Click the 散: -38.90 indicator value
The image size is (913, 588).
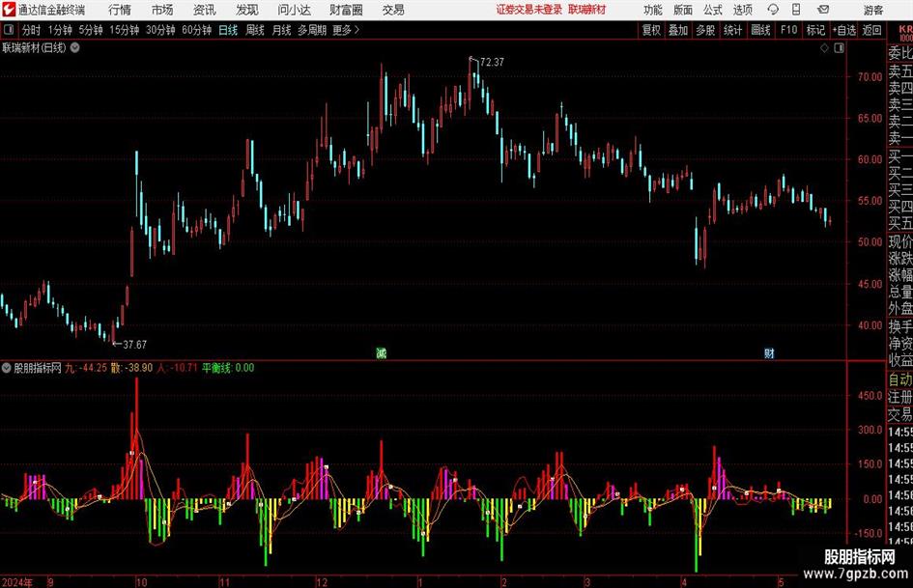[x=131, y=367]
